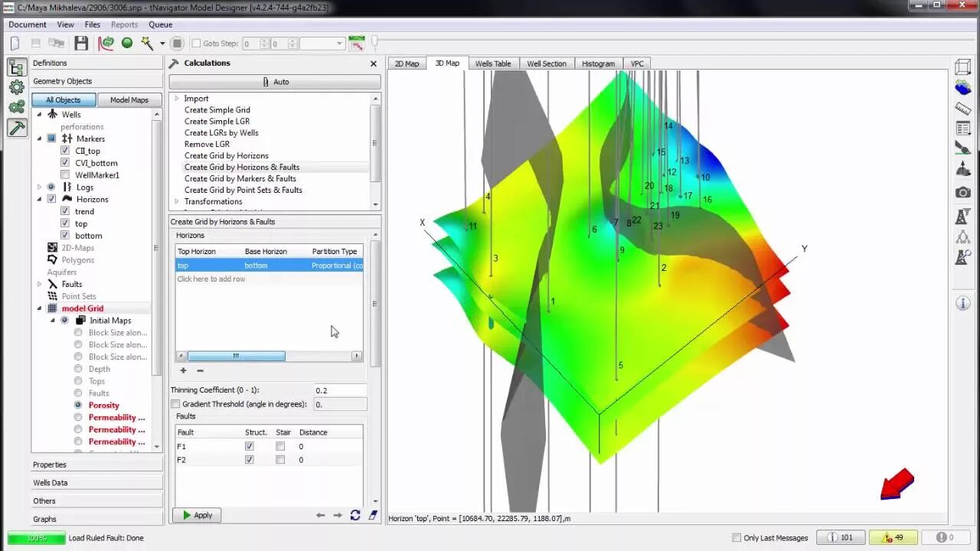Click the hierarchy tree icon on right
The width and height of the screenshot is (980, 551).
[x=963, y=238]
